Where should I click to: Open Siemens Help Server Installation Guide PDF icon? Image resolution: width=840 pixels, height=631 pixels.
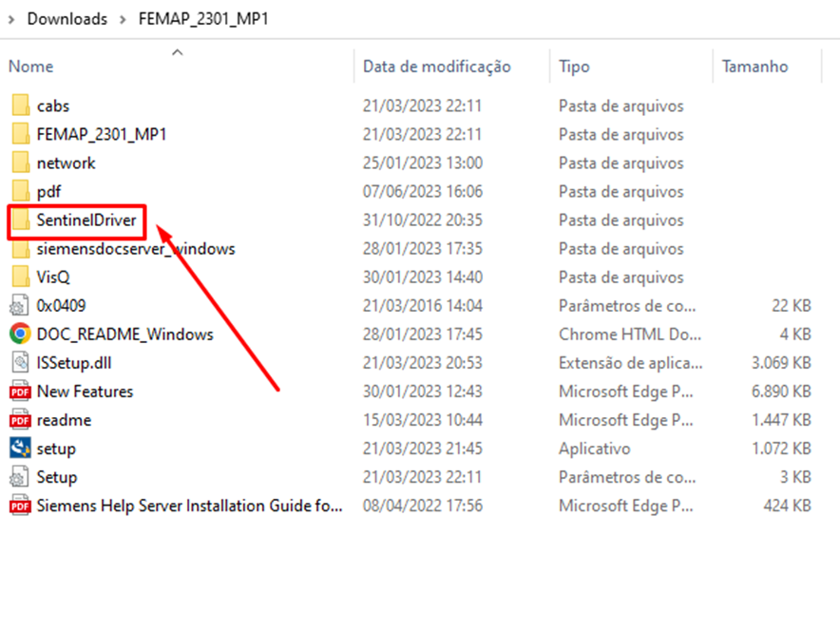tap(20, 506)
